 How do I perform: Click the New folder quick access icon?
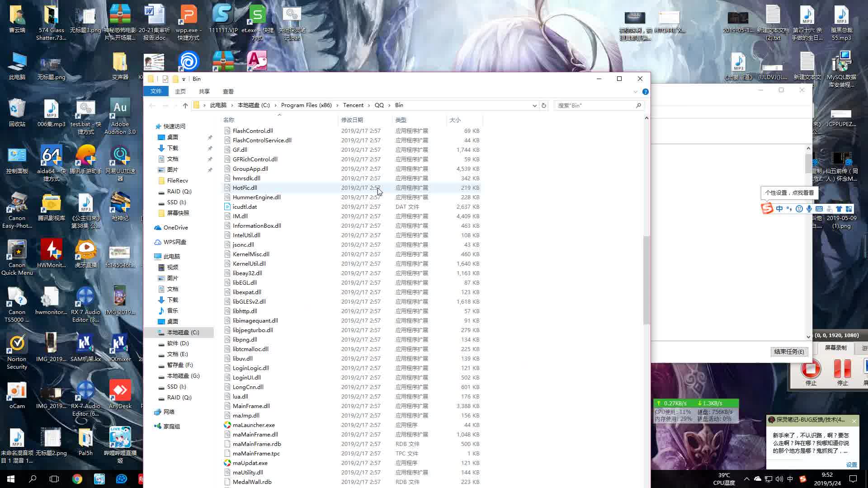pyautogui.click(x=175, y=79)
